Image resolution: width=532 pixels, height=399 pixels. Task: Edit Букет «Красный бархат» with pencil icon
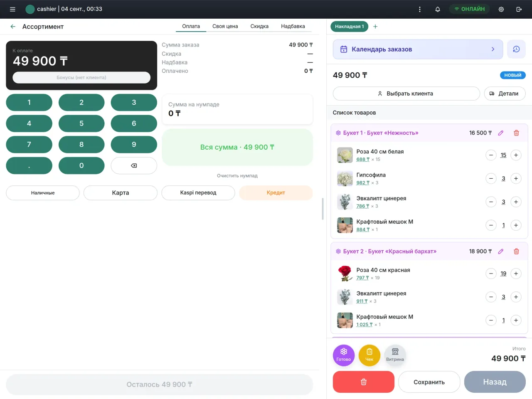pos(501,251)
